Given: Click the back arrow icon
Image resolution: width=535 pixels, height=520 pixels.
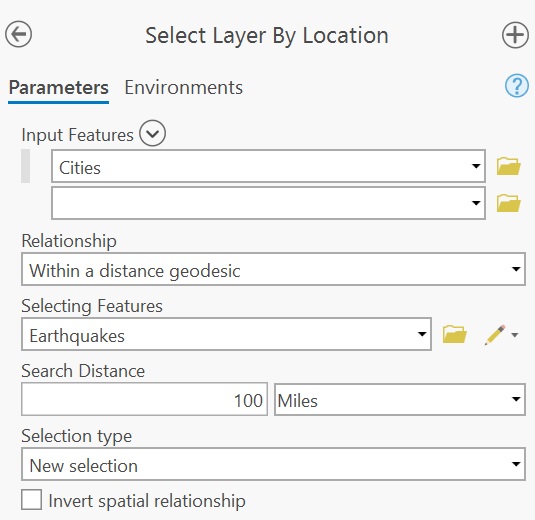Looking at the screenshot, I should (x=18, y=34).
